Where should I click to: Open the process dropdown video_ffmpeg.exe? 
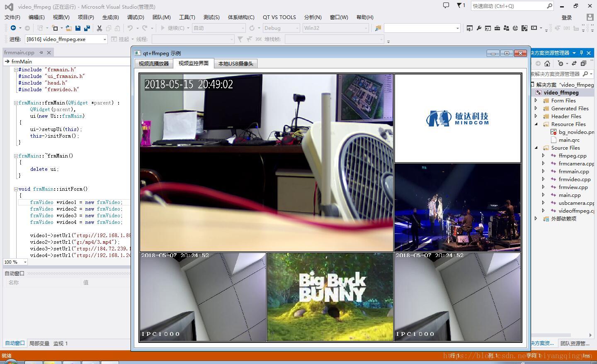(x=104, y=39)
